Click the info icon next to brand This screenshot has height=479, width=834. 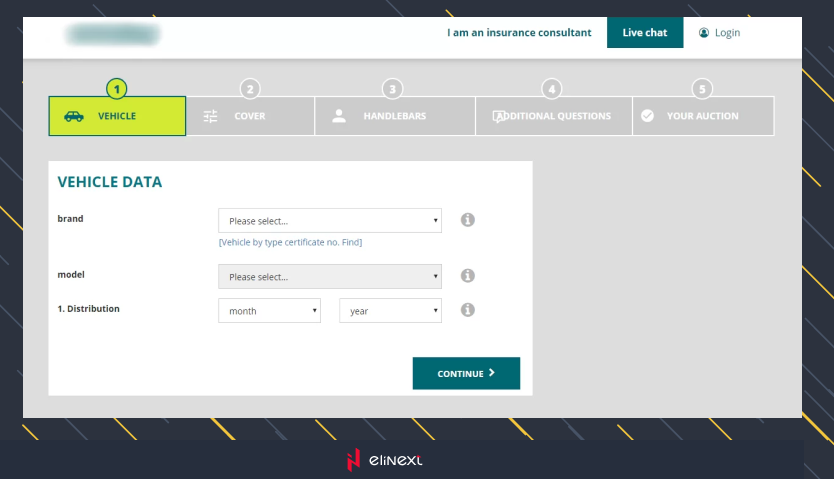[x=467, y=220]
